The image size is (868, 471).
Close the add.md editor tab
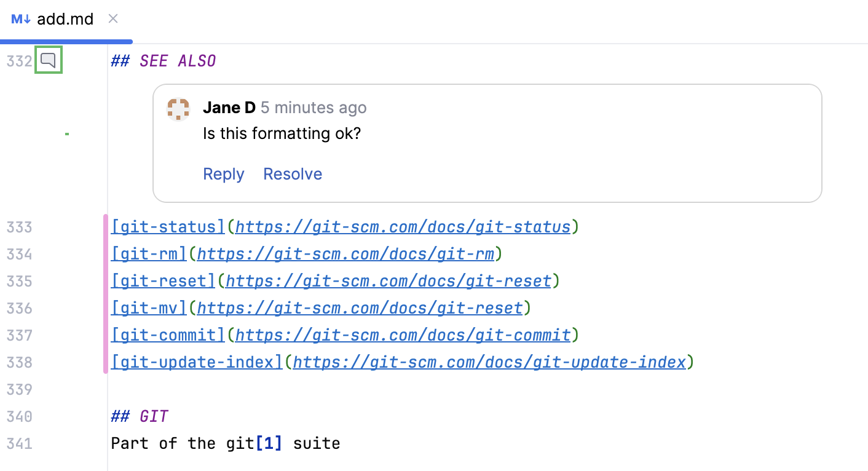(113, 19)
